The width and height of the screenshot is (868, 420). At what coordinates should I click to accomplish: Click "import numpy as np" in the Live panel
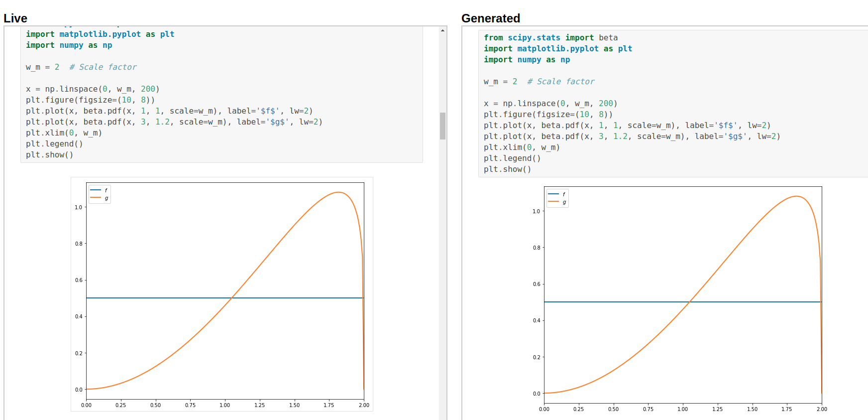click(69, 45)
